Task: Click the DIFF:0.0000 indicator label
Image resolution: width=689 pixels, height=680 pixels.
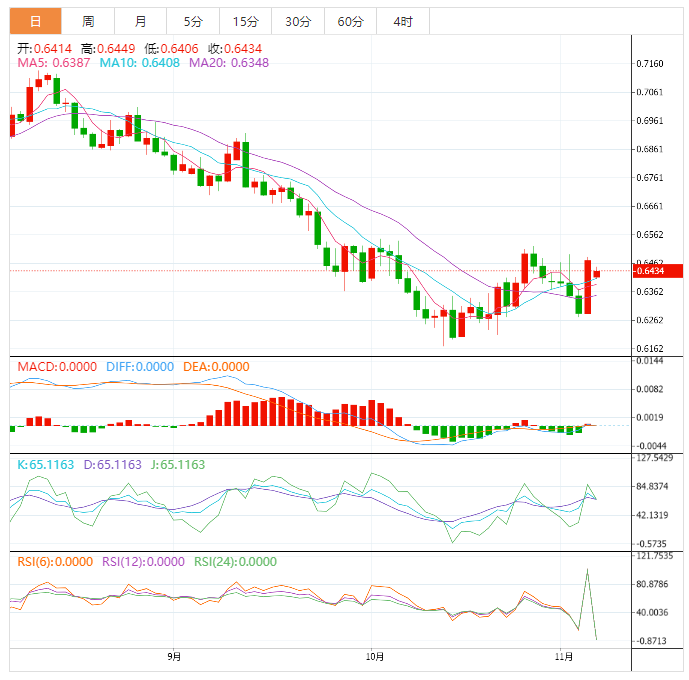Action: pyautogui.click(x=140, y=367)
